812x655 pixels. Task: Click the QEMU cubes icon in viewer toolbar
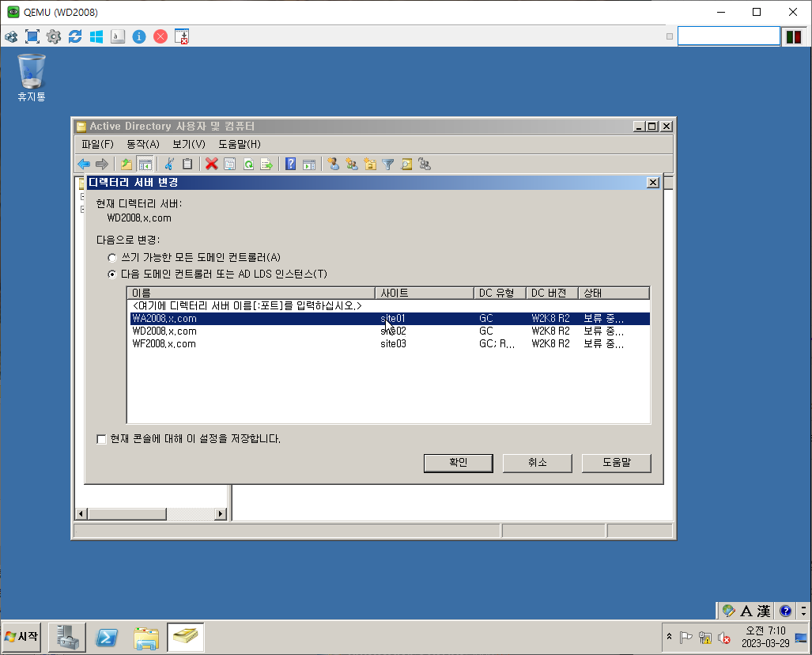pos(11,37)
